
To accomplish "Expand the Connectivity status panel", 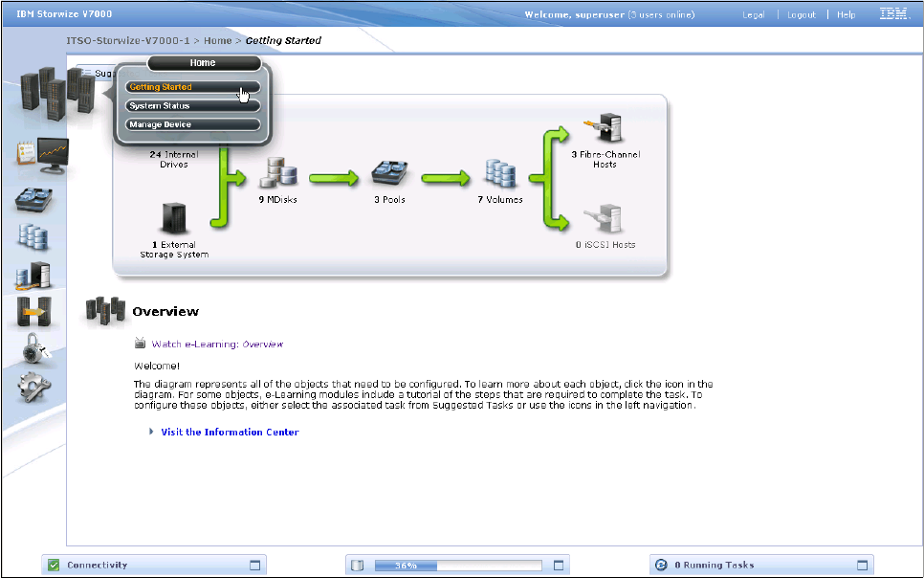I will pyautogui.click(x=254, y=566).
